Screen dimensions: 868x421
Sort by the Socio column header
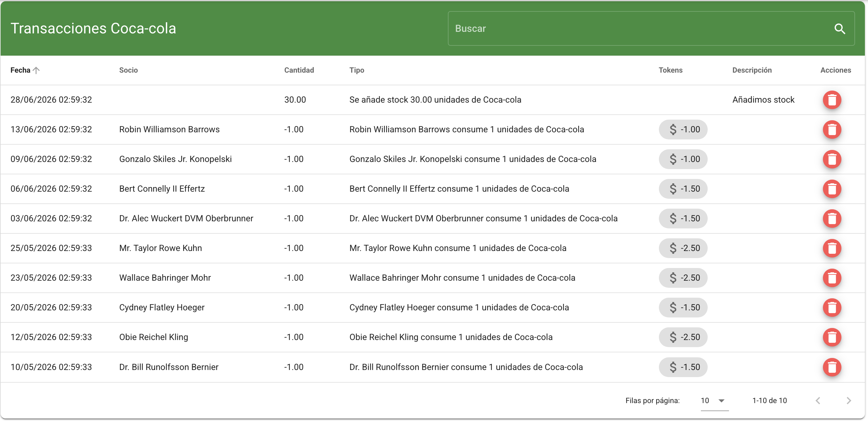(x=129, y=70)
